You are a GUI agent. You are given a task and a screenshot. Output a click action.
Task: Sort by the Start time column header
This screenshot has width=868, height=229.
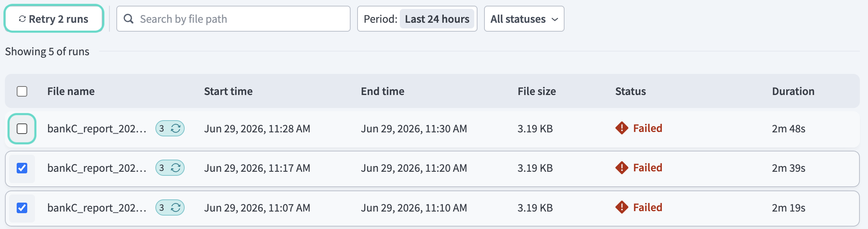coord(228,91)
